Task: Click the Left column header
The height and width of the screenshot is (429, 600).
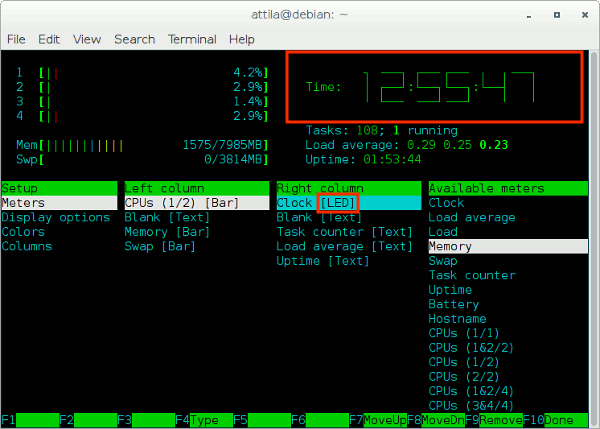Action: [197, 188]
